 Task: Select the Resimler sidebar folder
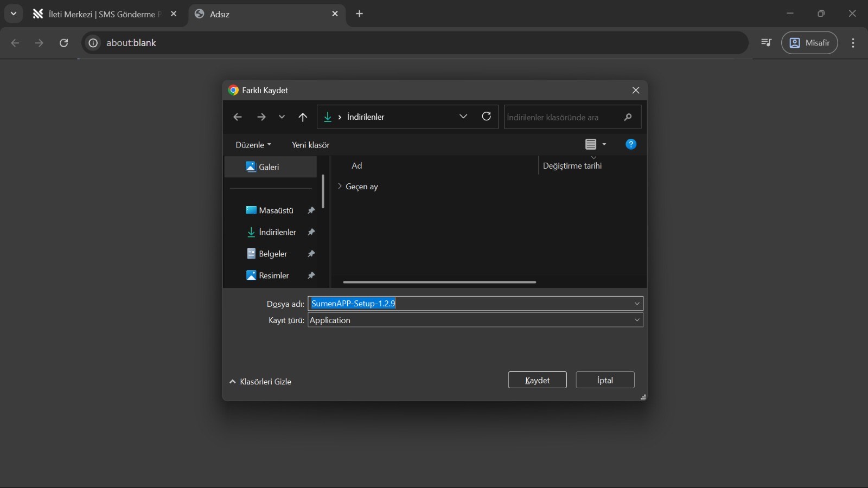pyautogui.click(x=273, y=275)
